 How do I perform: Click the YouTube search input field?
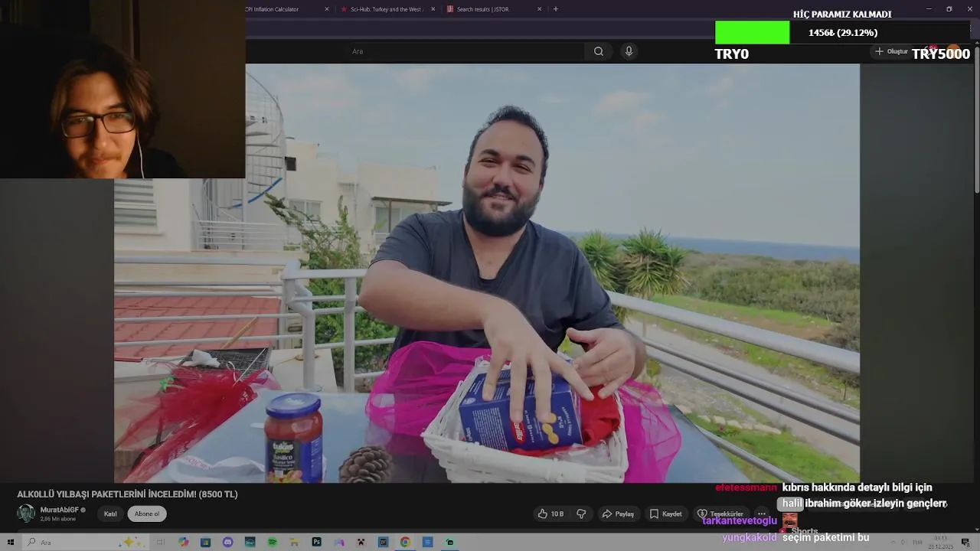tap(467, 51)
